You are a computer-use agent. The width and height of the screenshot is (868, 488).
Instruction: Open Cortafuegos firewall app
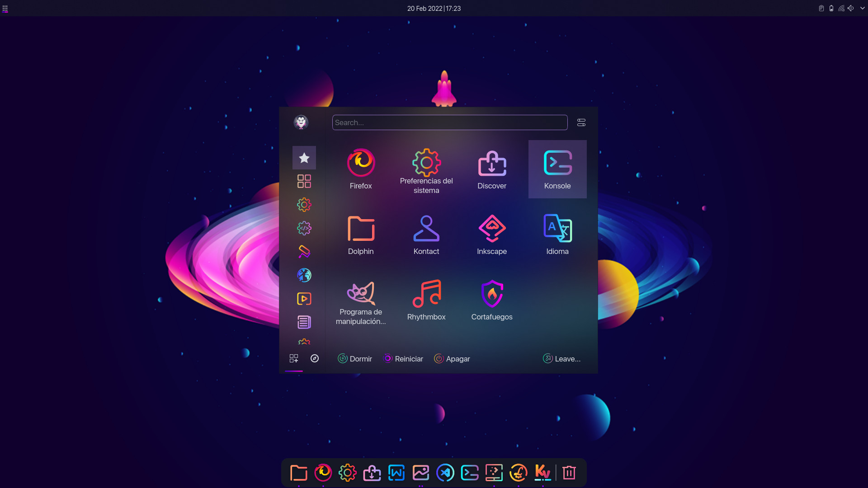(492, 300)
